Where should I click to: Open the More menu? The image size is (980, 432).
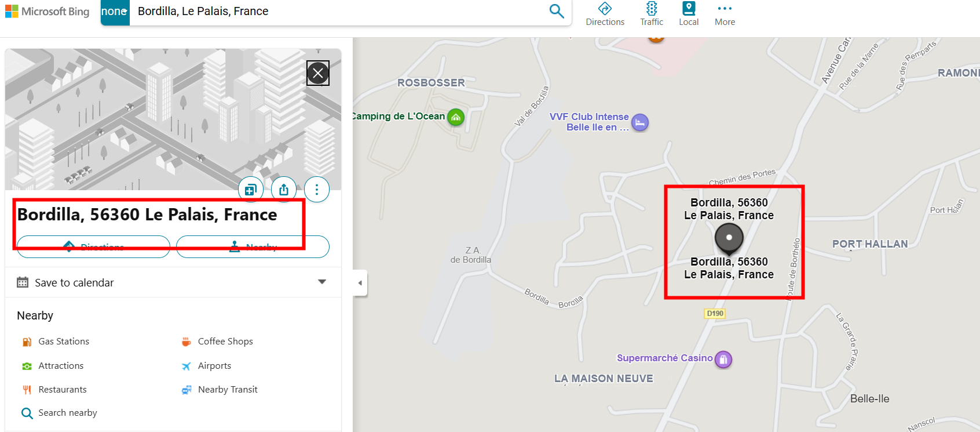(x=725, y=14)
